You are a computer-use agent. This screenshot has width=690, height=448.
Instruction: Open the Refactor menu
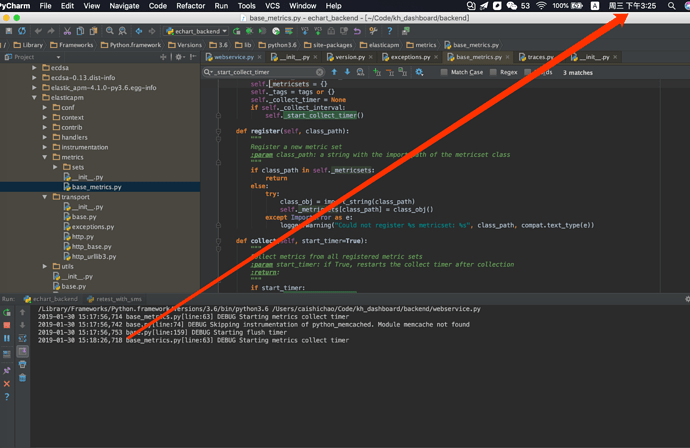191,6
